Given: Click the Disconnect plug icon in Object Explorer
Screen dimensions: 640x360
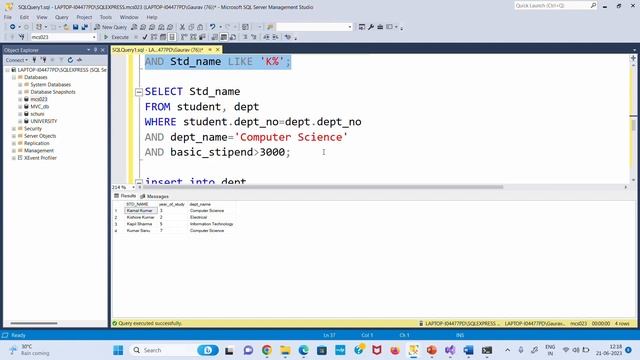Looking at the screenshot, I should 43,60.
